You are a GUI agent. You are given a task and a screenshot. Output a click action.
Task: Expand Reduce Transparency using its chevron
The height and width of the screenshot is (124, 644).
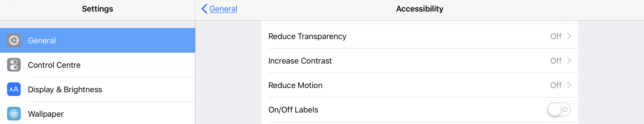569,36
